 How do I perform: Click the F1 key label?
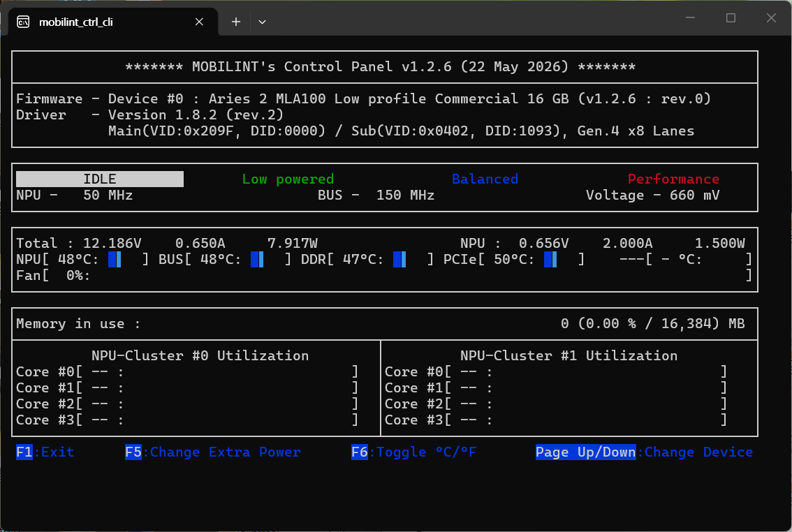tap(24, 452)
